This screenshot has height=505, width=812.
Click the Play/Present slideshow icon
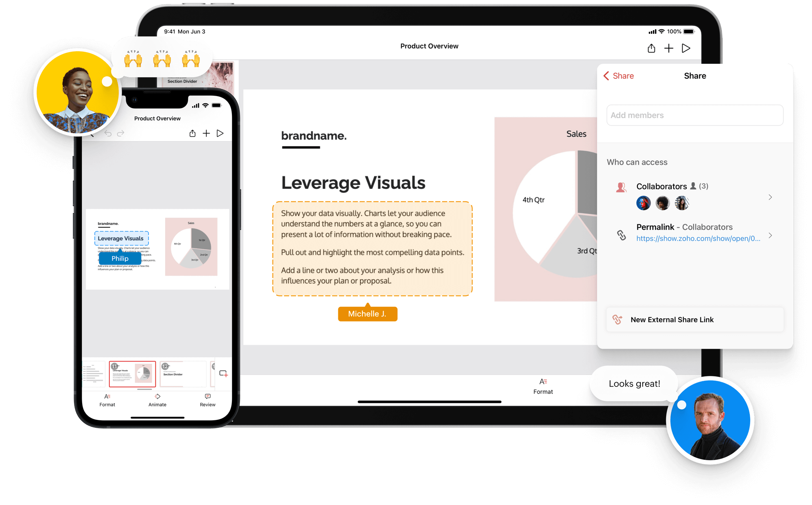[x=687, y=49]
